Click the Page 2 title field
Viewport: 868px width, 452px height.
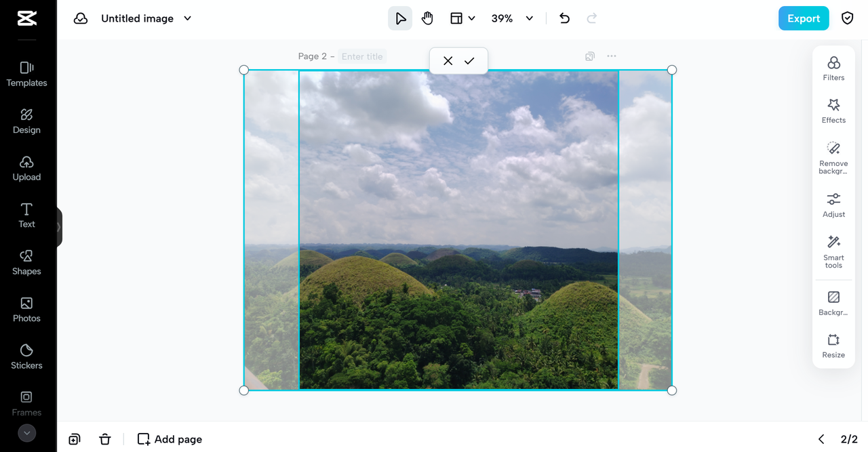pos(362,56)
